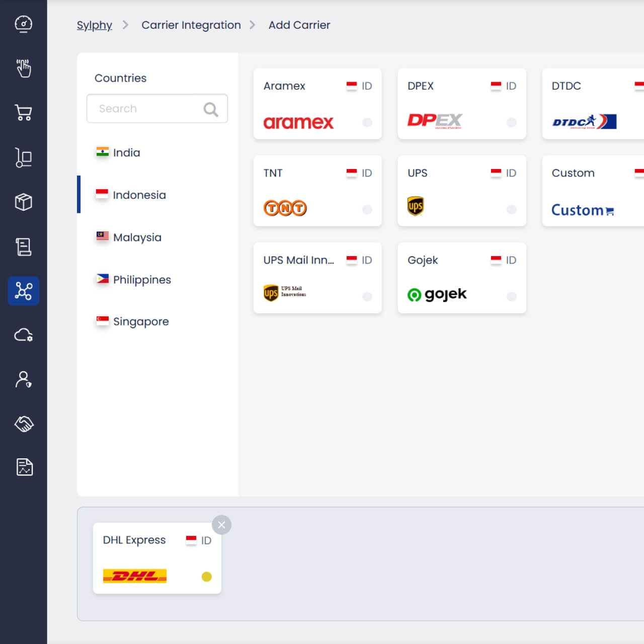
Task: Go to Sylphy breadcrumb link
Action: pyautogui.click(x=94, y=25)
